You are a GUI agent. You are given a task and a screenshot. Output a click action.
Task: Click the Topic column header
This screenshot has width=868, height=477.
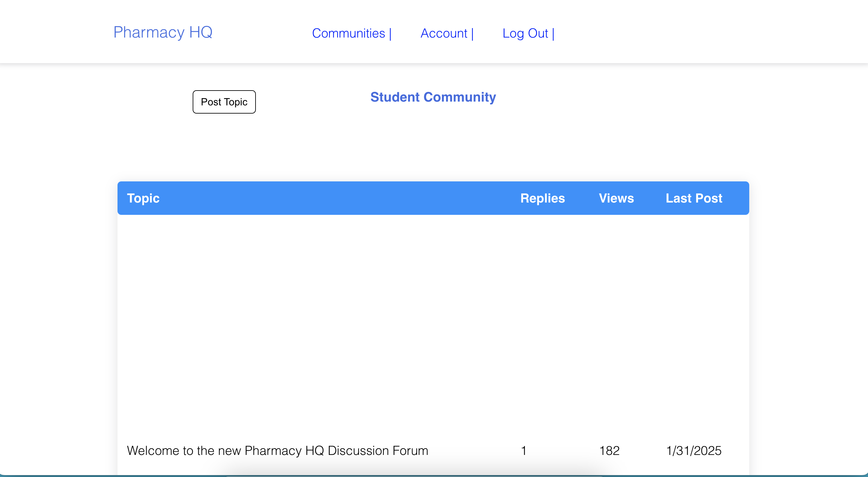143,198
